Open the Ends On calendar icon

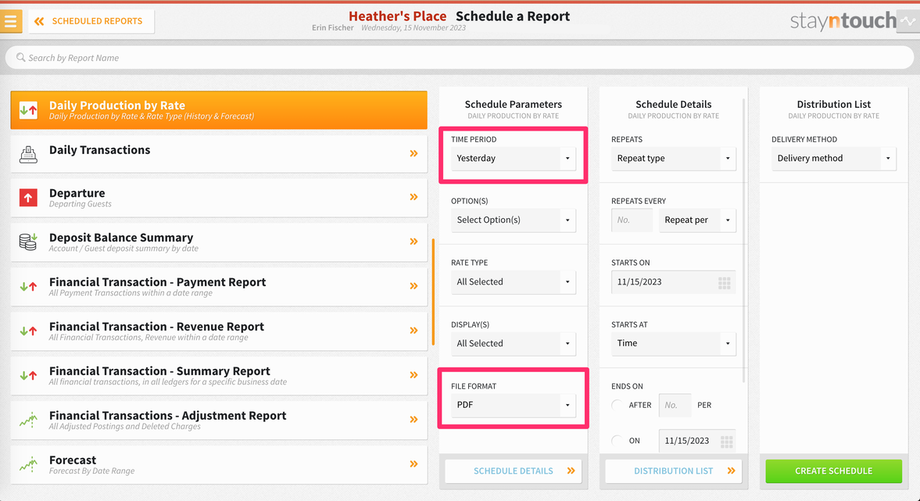click(726, 441)
